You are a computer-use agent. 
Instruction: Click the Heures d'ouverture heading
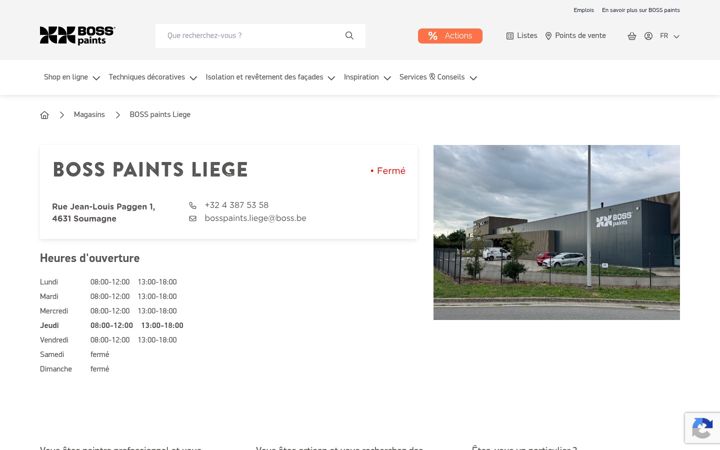pyautogui.click(x=90, y=258)
